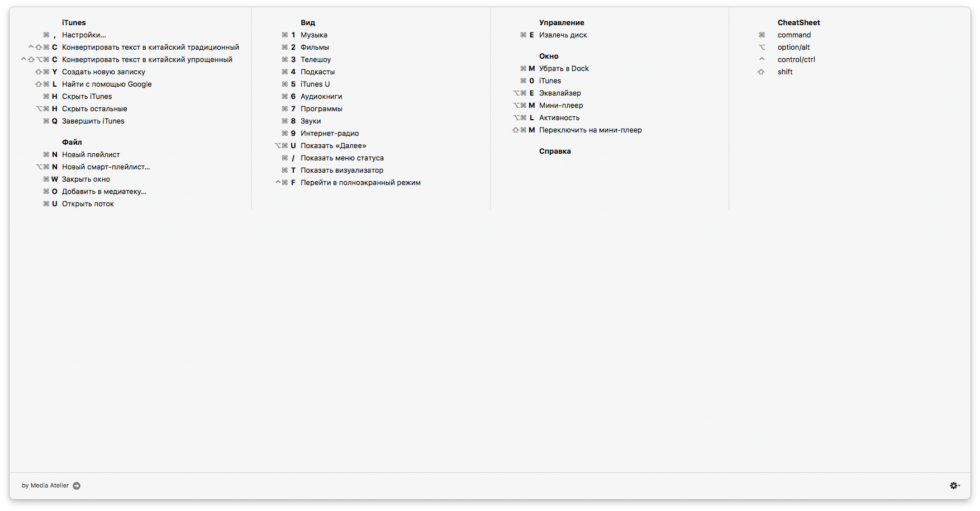Screen dimensions: 980x511
Task: Click the shift arrow symbol in the legend
Action: pos(761,72)
